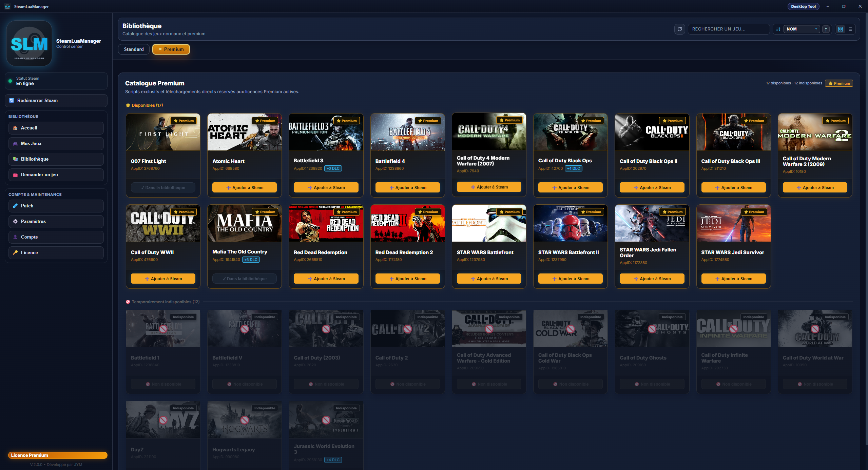Click the Paramètres gear icon
The height and width of the screenshot is (470, 868).
click(15, 222)
